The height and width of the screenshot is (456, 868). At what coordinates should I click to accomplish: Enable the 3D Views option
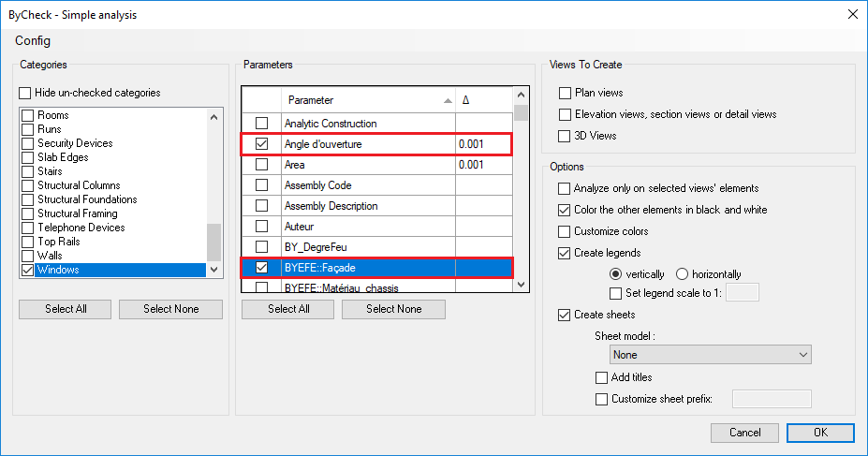(x=565, y=136)
